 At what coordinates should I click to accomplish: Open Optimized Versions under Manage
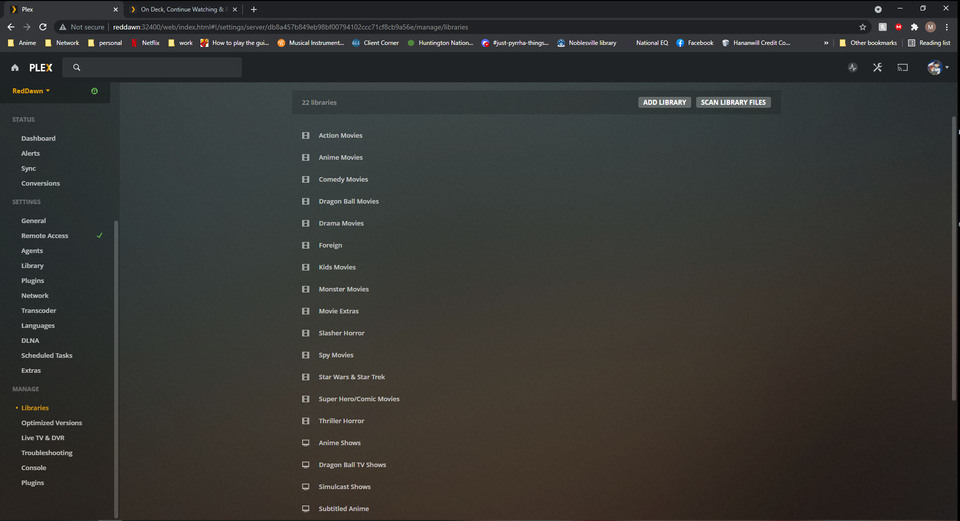[x=51, y=423]
